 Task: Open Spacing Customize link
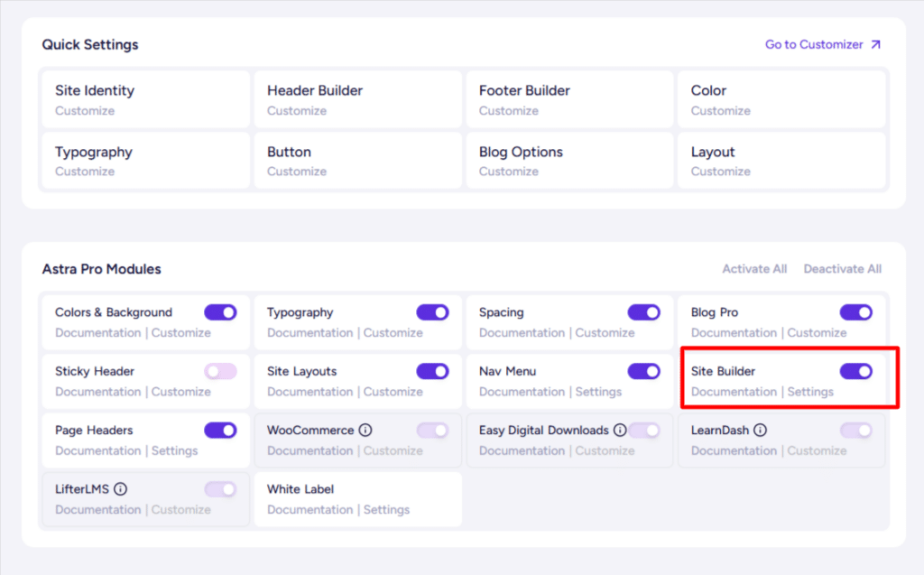coord(605,332)
